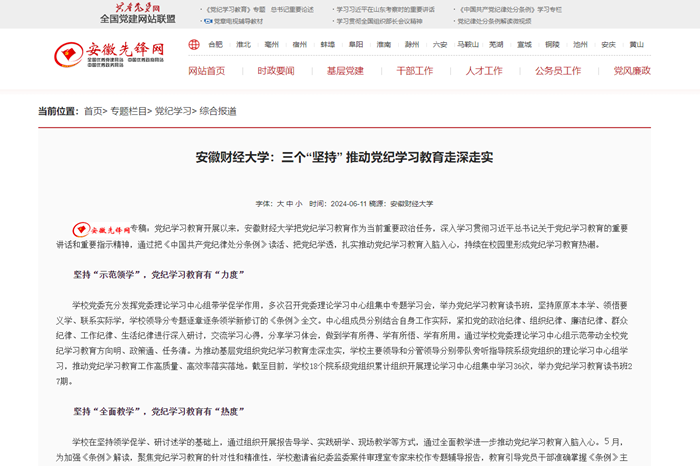Click the 安徽先锋网 site logo
This screenshot has width=700, height=466.
111,54
